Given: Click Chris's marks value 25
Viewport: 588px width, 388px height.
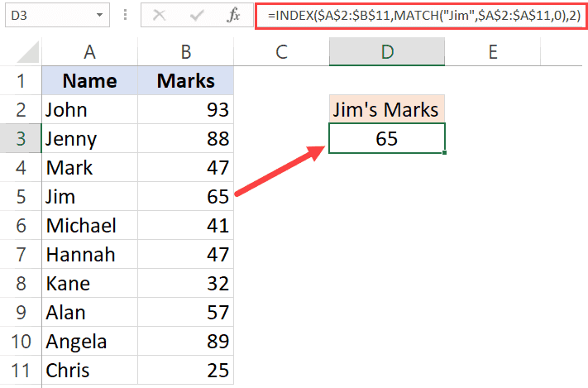Looking at the screenshot, I should coord(185,370).
